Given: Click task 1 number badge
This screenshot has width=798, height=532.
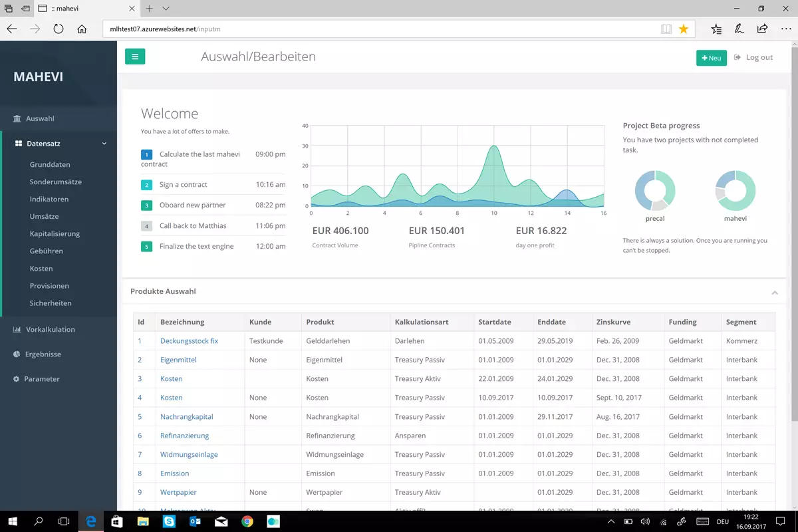Looking at the screenshot, I should click(147, 155).
